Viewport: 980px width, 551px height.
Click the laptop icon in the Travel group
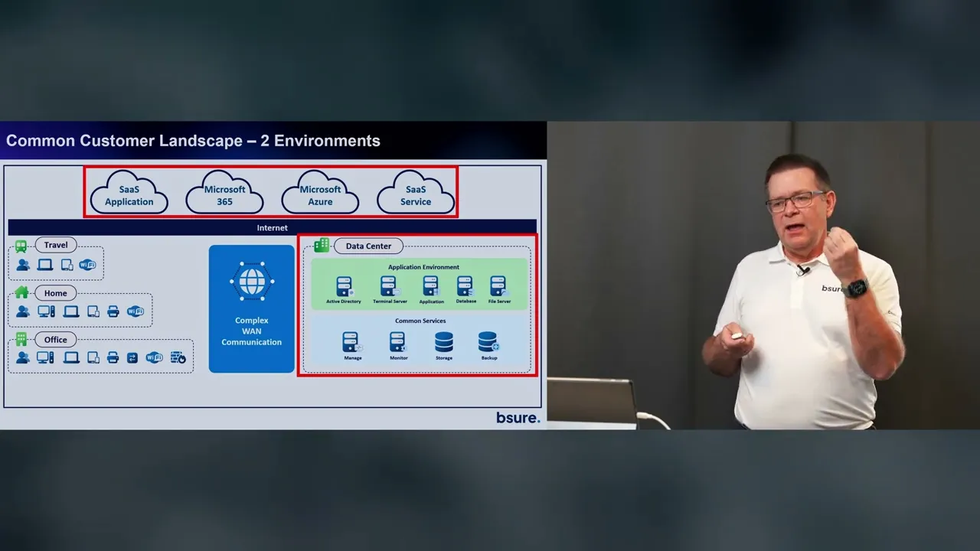coord(45,265)
